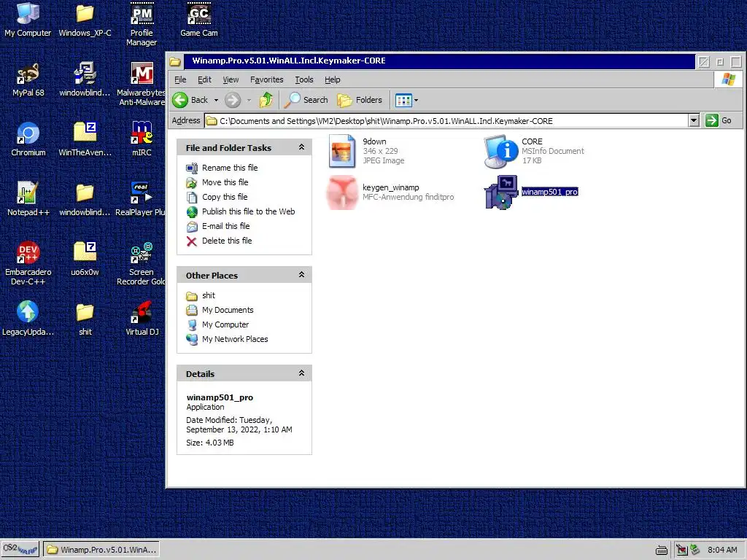Image resolution: width=747 pixels, height=560 pixels.
Task: Collapse the Details panel
Action: (301, 373)
